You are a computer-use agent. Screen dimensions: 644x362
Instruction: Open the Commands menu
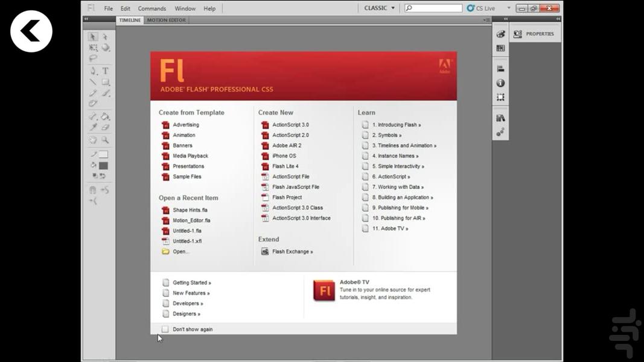pyautogui.click(x=152, y=8)
